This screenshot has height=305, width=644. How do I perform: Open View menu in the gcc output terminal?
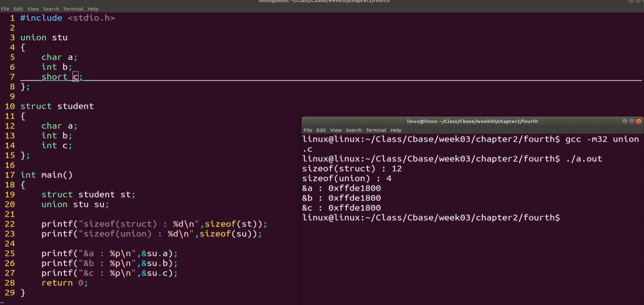[335, 130]
